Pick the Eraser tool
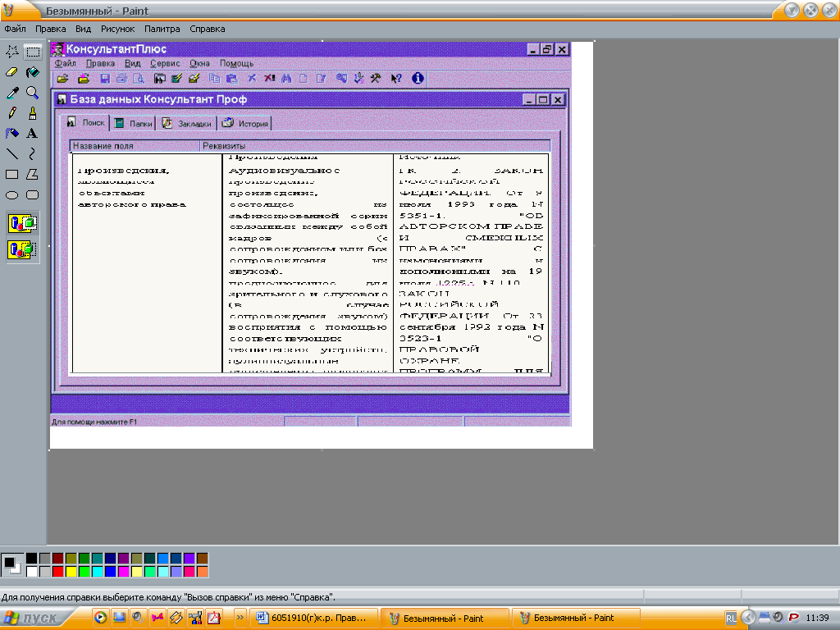Viewport: 840px width, 630px height. tap(11, 72)
